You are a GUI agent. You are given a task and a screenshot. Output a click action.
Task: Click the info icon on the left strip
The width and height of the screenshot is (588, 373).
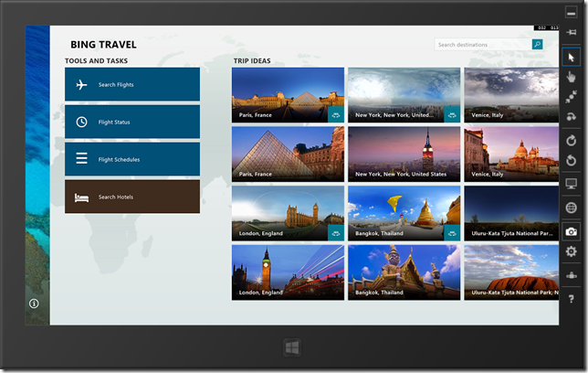click(34, 304)
